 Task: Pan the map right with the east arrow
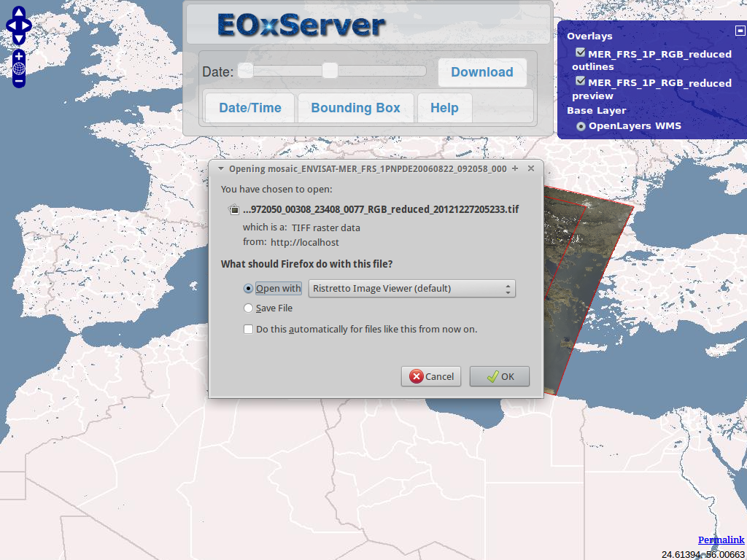(26, 26)
